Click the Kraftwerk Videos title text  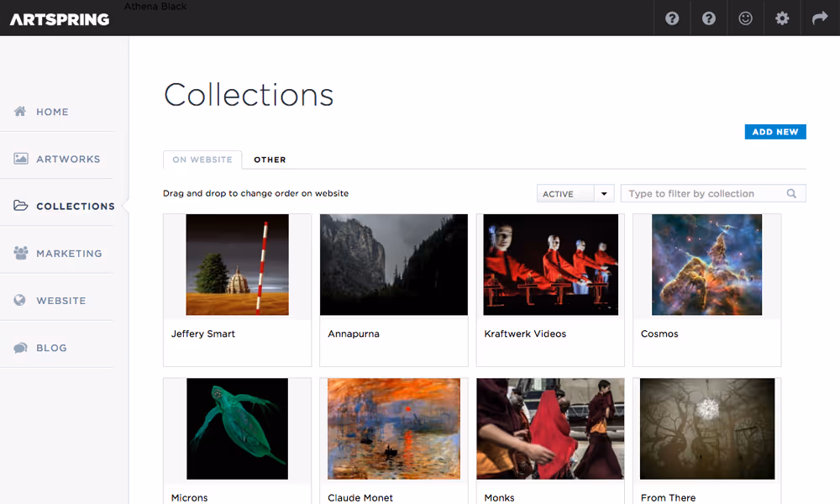pyautogui.click(x=525, y=333)
